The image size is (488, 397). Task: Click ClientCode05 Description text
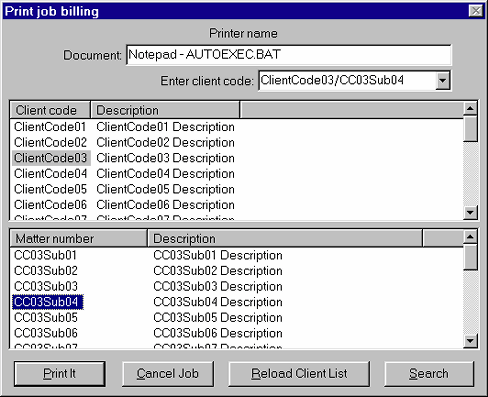coord(166,189)
